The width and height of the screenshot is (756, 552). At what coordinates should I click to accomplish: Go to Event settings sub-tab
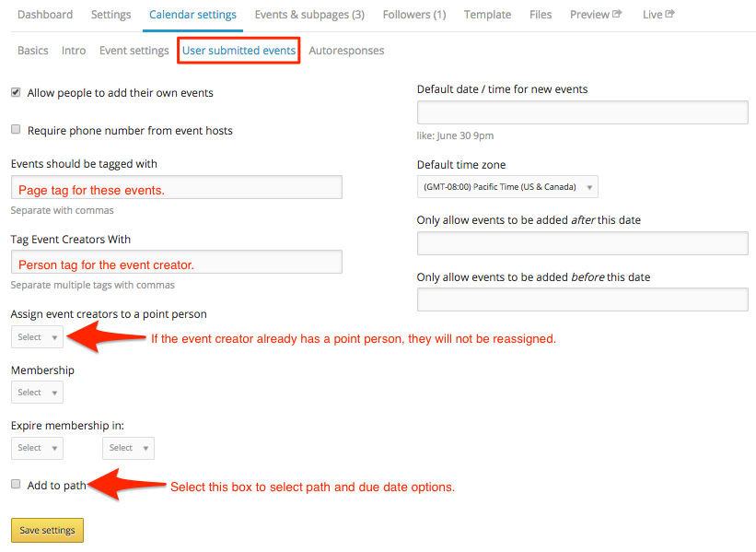(x=134, y=50)
